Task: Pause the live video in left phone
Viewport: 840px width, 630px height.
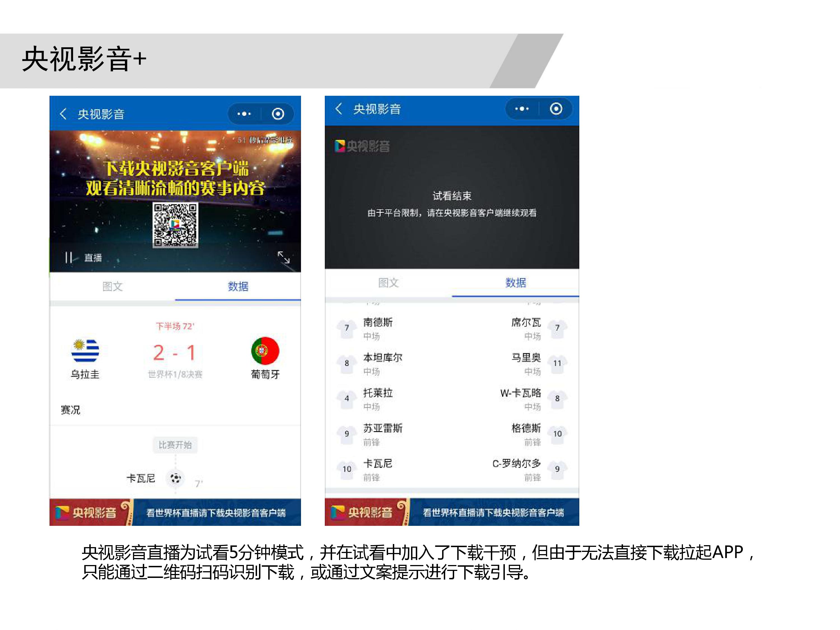Action: tap(69, 258)
